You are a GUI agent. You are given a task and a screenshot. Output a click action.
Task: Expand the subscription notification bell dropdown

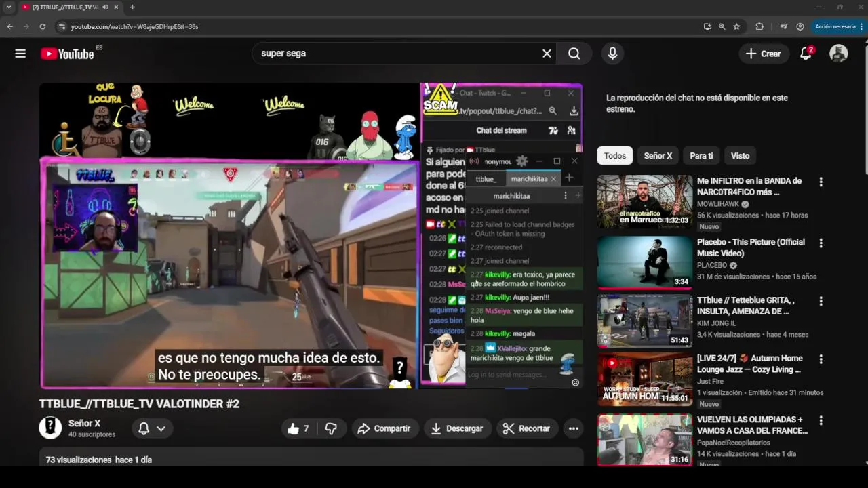point(152,428)
